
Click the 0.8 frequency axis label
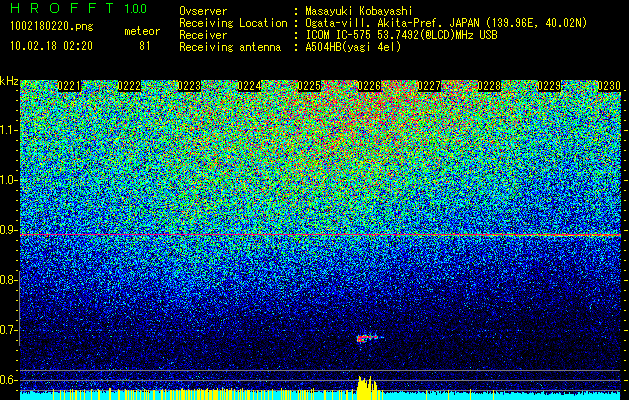point(8,280)
